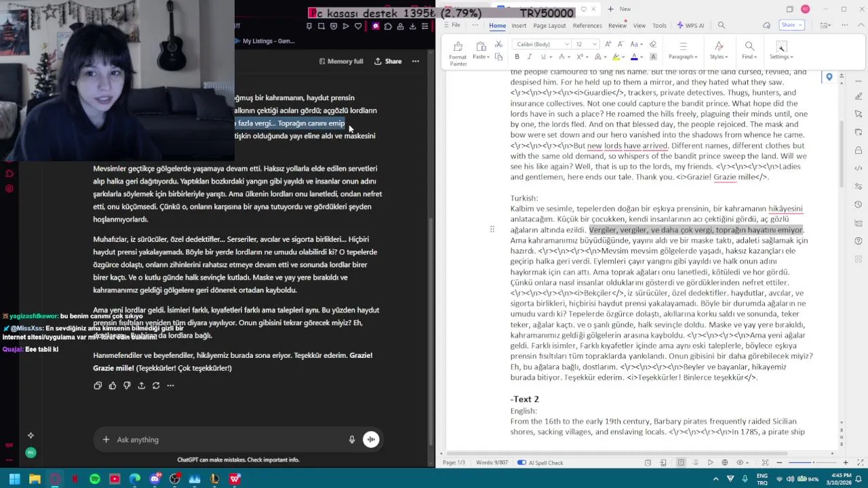Expand the Styles dropdown
Image resolution: width=868 pixels, height=488 pixels.
[x=718, y=57]
